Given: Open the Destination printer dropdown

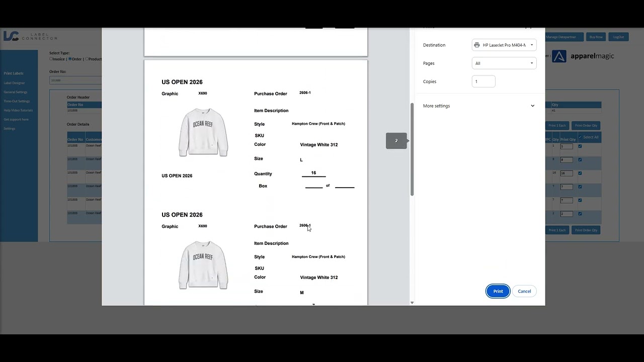Looking at the screenshot, I should coord(504,45).
